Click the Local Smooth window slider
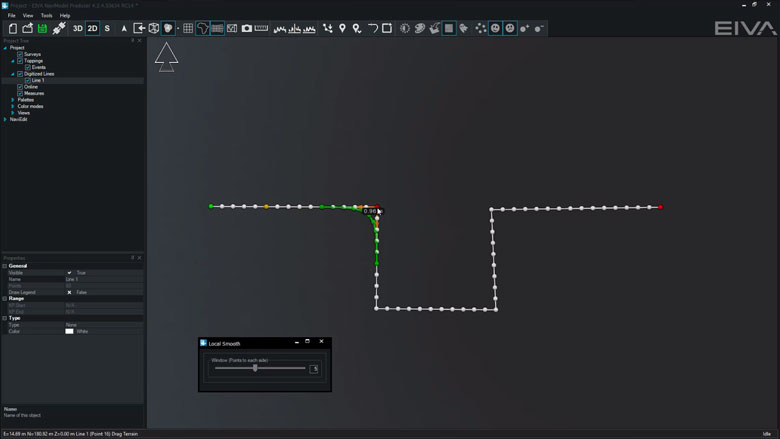The width and height of the screenshot is (780, 439). coord(256,368)
